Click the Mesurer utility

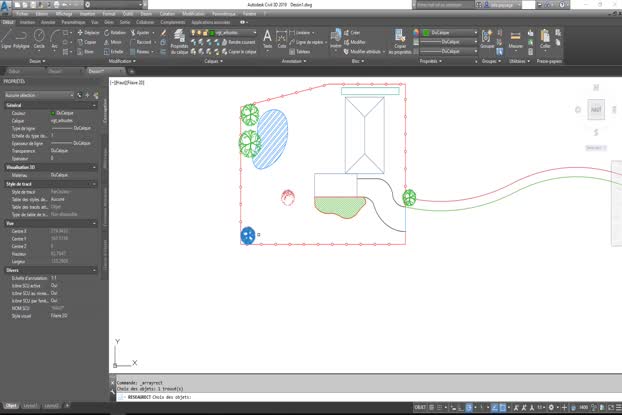pos(516,40)
